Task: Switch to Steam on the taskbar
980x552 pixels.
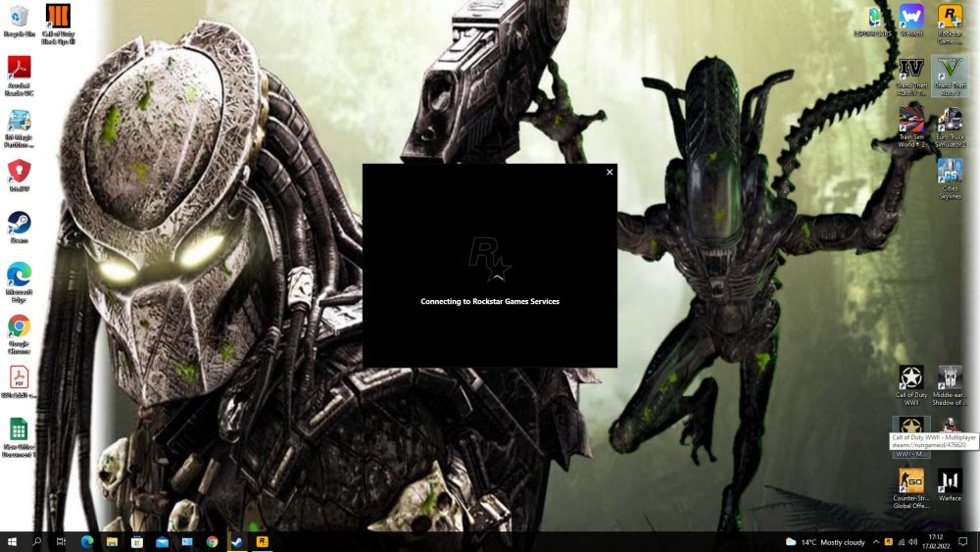Action: [x=237, y=542]
